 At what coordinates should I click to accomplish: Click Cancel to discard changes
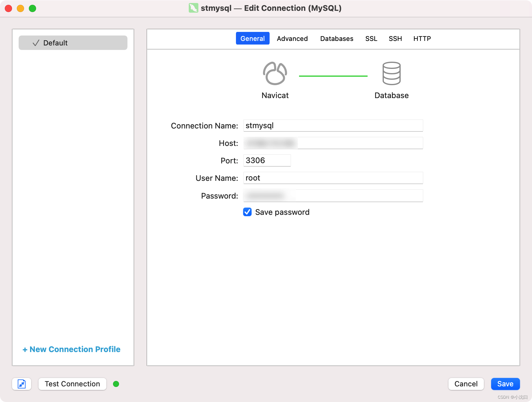coord(466,384)
